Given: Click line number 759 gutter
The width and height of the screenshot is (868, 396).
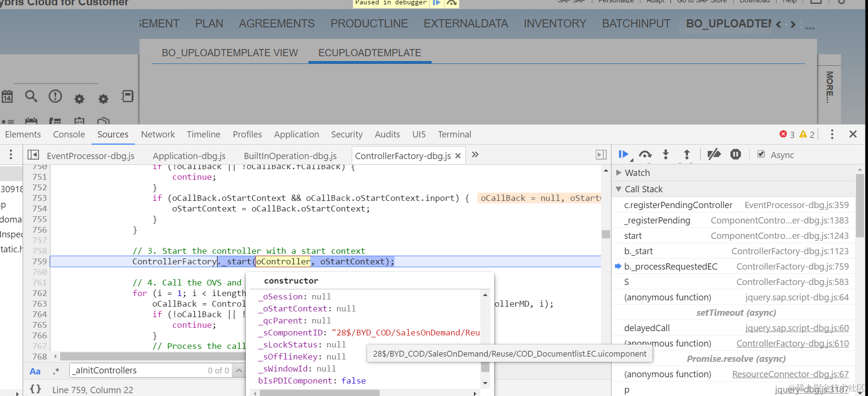Looking at the screenshot, I should [39, 261].
